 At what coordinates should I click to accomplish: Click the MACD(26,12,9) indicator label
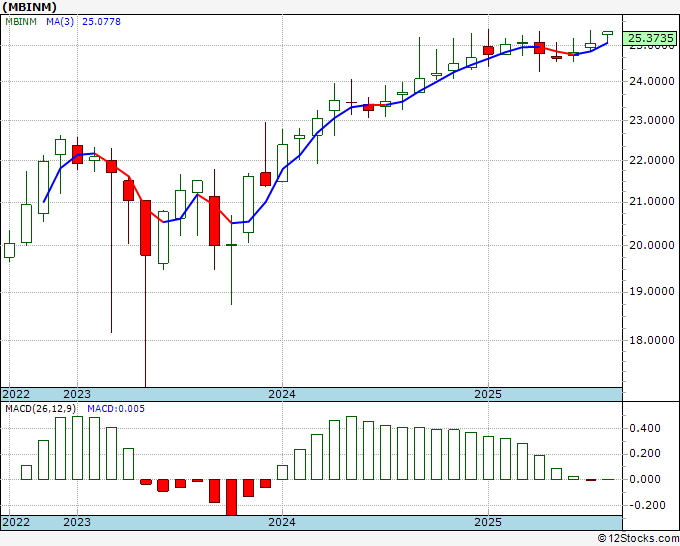pos(40,409)
